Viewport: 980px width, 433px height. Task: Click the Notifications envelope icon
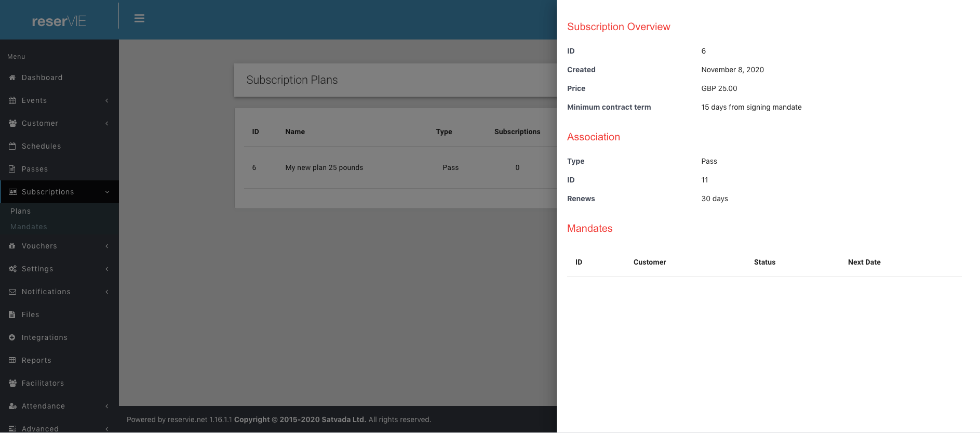click(x=12, y=292)
